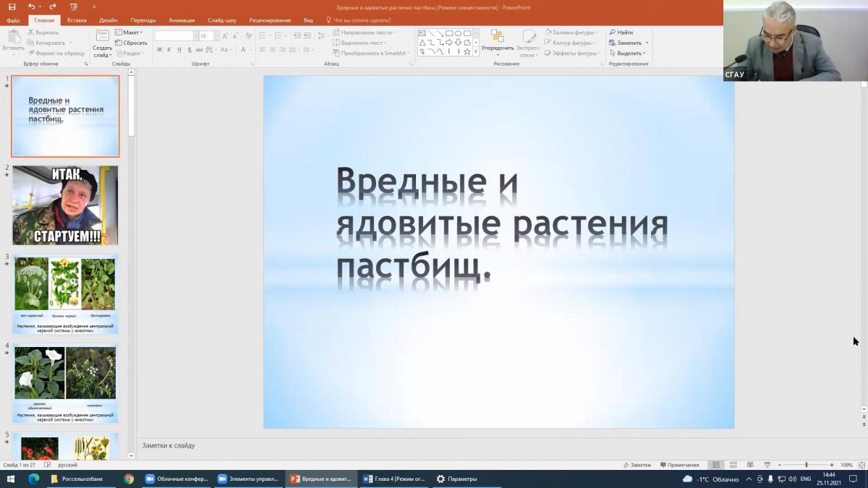Open Shape Fill (Заливка фигуры) dropdown
The image size is (868, 488).
tap(571, 33)
